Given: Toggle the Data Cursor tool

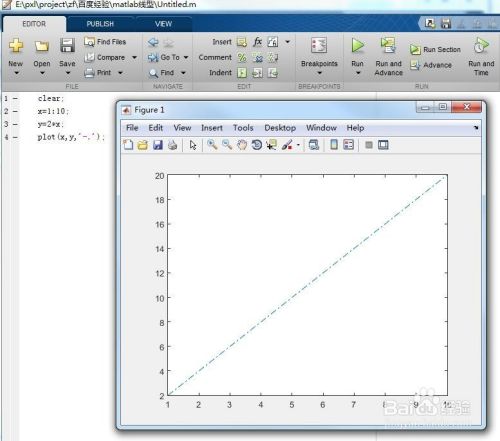Looking at the screenshot, I should pyautogui.click(x=271, y=145).
